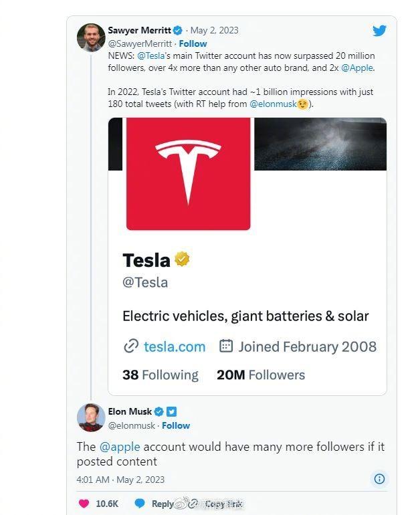Open the tesla.com website link
The height and width of the screenshot is (515, 420).
coord(174,346)
